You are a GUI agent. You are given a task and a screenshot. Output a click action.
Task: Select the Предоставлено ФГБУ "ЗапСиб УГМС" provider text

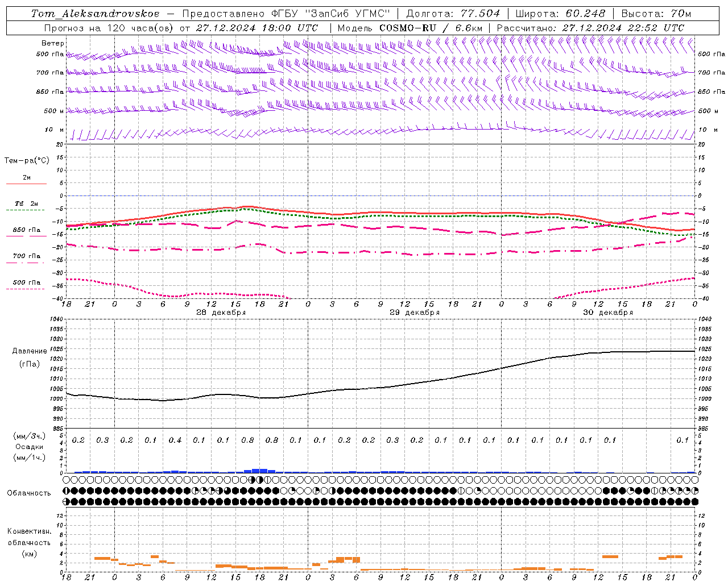coord(286,14)
